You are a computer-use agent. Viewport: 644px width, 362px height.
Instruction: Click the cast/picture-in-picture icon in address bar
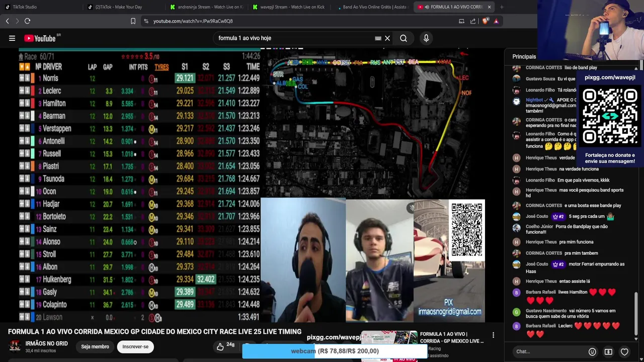(461, 21)
